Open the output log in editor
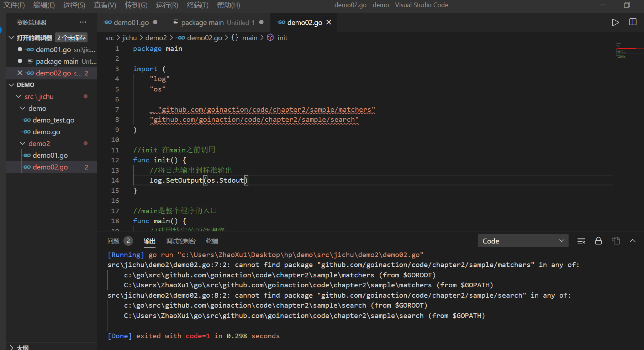Image resolution: width=644 pixels, height=350 pixels. [x=616, y=241]
